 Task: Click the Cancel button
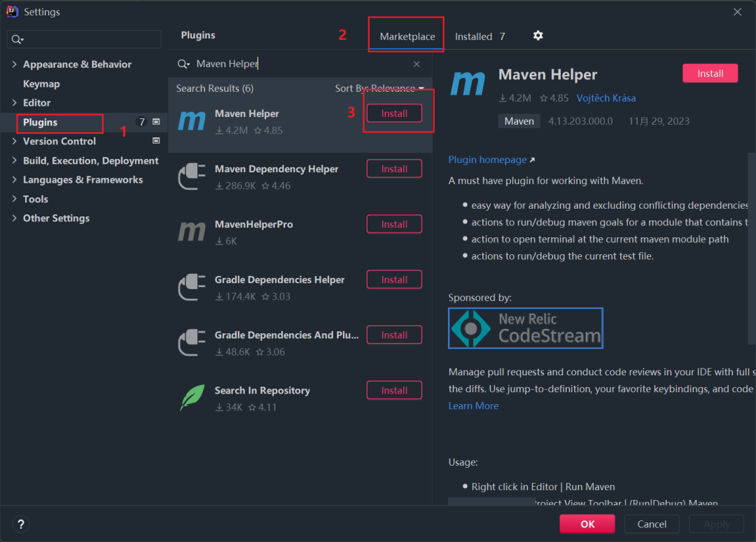pyautogui.click(x=652, y=524)
